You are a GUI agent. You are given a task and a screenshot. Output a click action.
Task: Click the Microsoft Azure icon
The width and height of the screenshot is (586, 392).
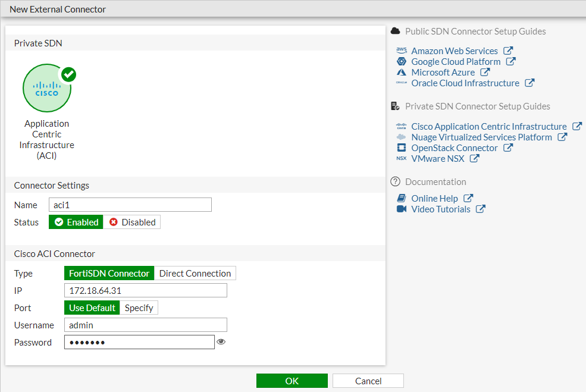pos(402,72)
